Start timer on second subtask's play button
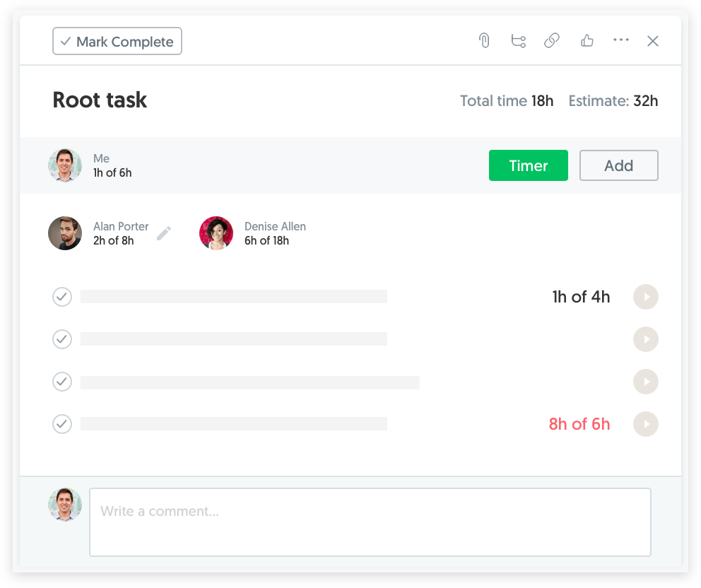 coord(646,339)
